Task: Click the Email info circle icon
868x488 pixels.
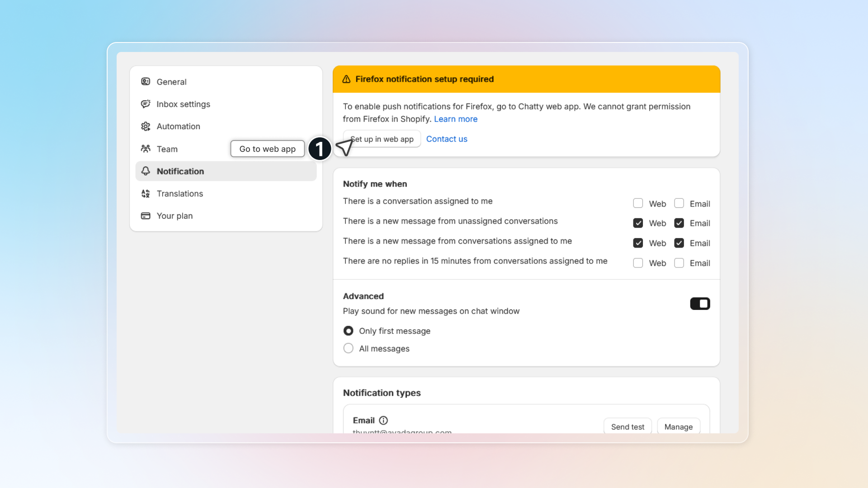Action: coord(383,420)
